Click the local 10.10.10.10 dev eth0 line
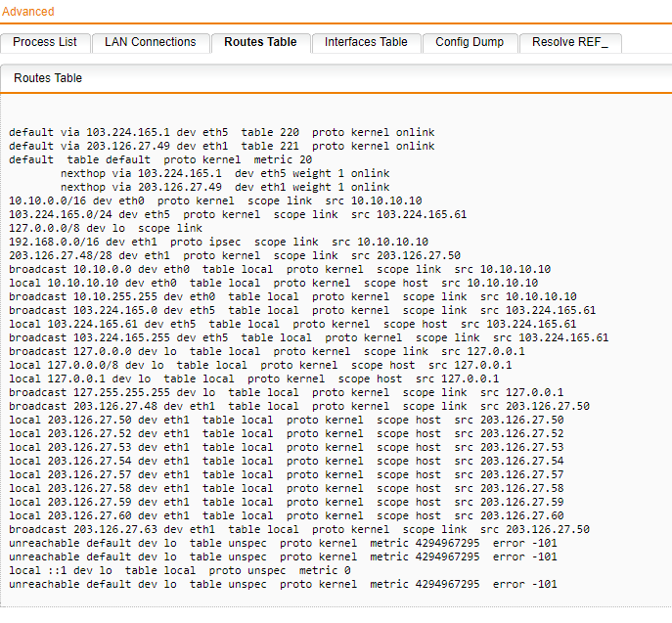The height and width of the screenshot is (623, 672). pos(274,284)
